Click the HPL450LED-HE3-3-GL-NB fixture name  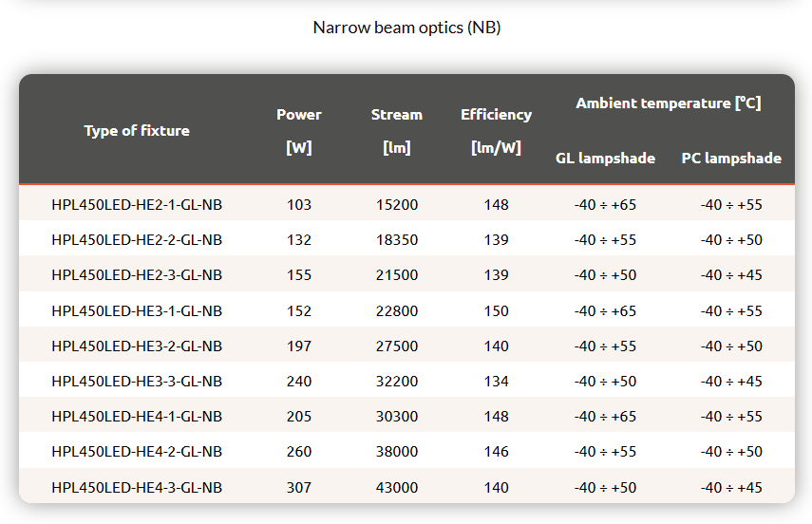[x=137, y=382]
